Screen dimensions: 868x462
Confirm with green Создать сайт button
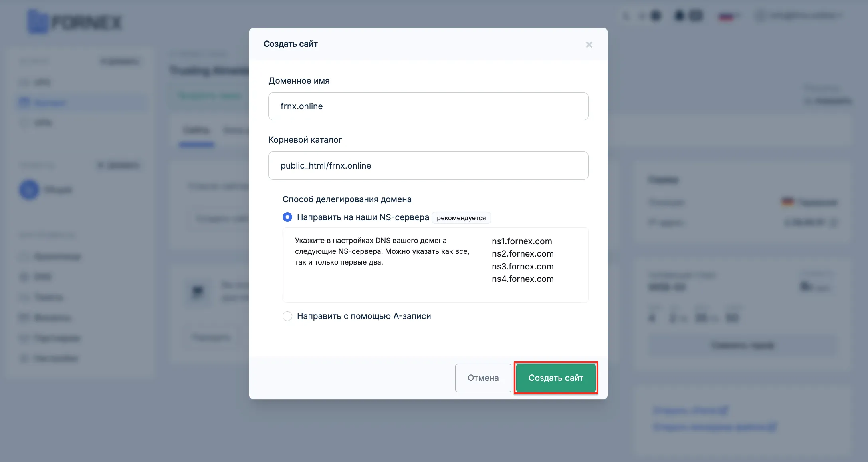point(556,378)
